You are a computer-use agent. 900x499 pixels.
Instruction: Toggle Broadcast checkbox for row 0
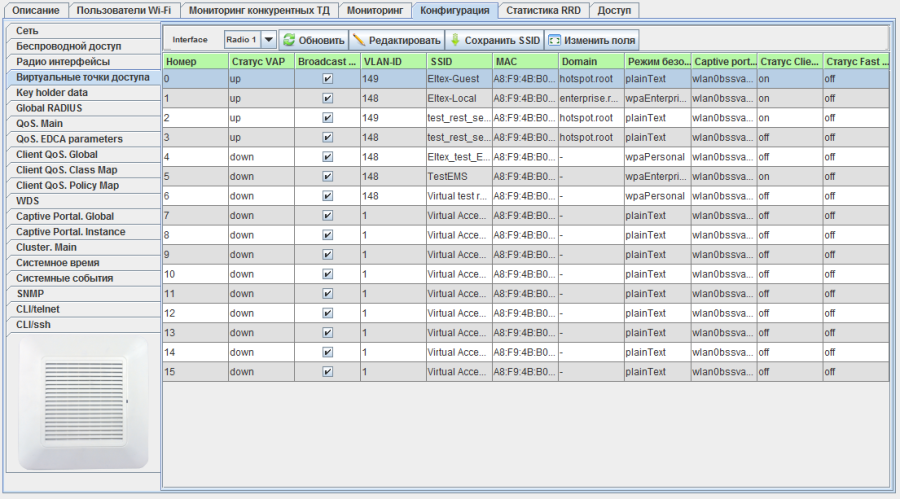coord(327,79)
